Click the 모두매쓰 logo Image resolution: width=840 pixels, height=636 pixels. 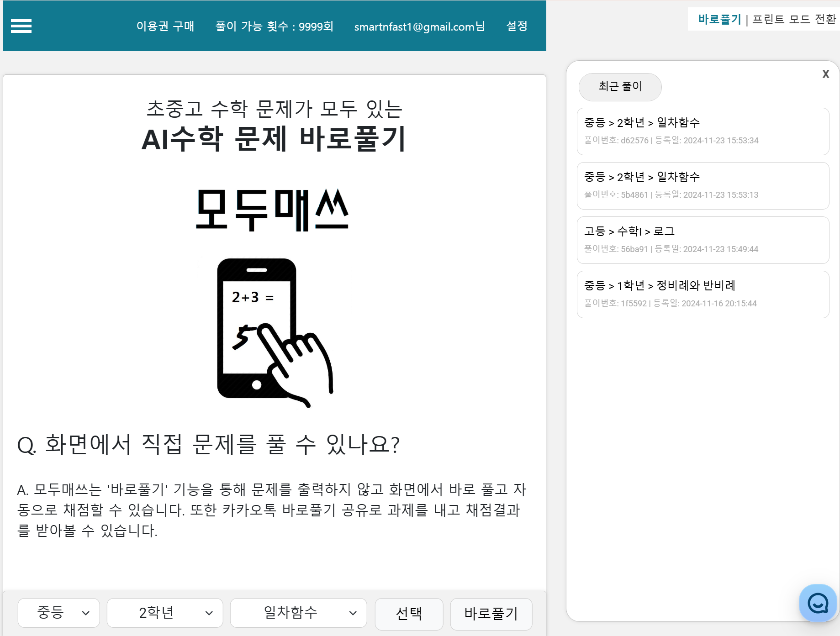pos(272,210)
